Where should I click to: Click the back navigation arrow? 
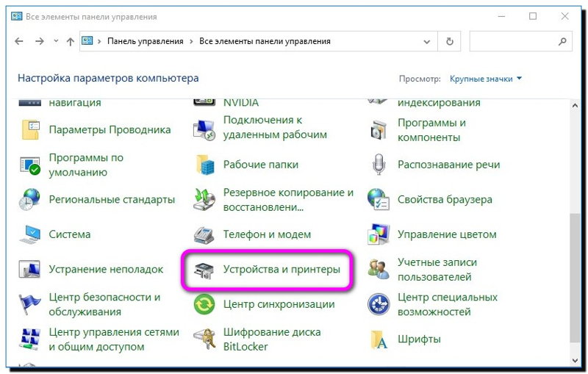pyautogui.click(x=19, y=41)
